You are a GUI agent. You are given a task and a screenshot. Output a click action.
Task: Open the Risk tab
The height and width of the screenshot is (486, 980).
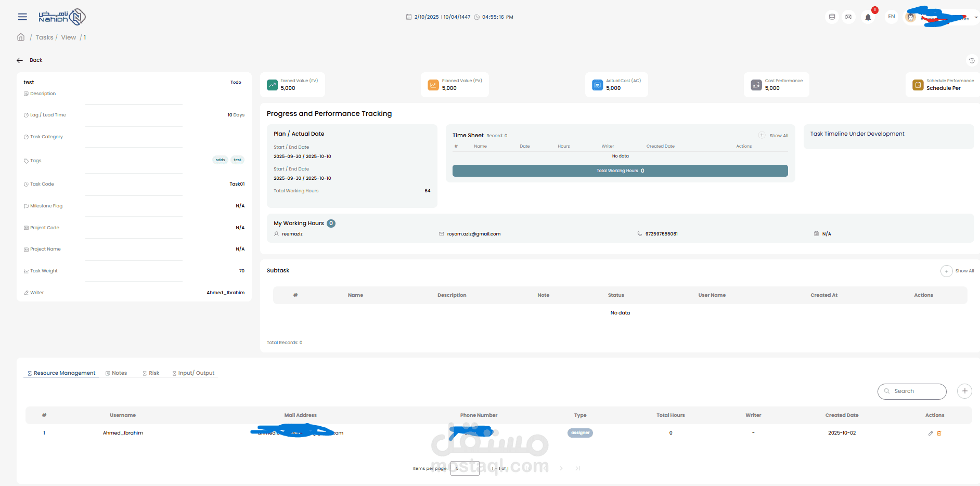(151, 373)
